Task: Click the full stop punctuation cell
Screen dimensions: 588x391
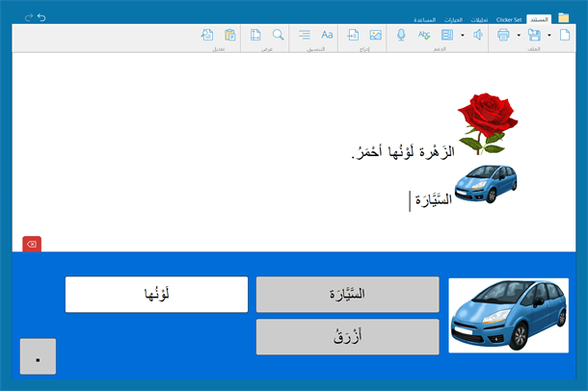Action: point(38,356)
